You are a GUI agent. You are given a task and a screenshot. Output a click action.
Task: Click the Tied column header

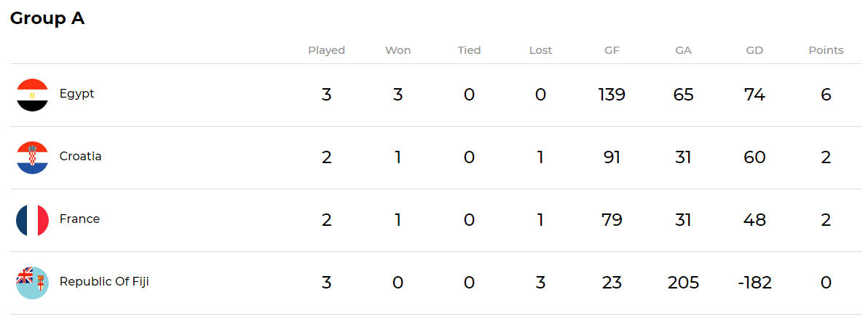tap(470, 50)
